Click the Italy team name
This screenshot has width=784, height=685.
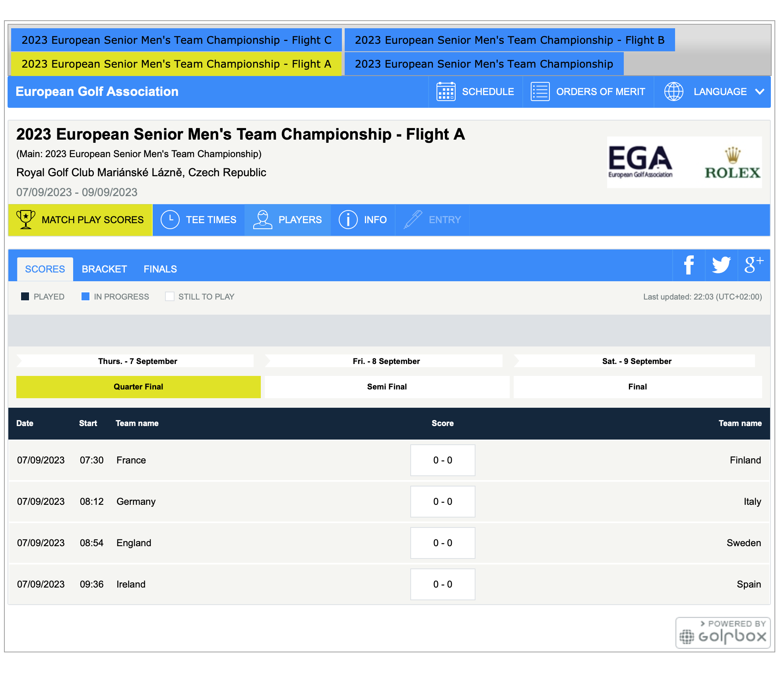752,502
